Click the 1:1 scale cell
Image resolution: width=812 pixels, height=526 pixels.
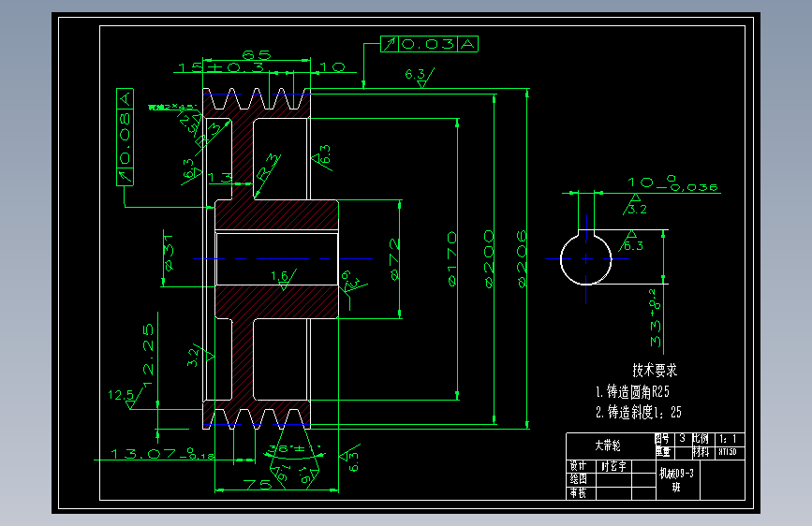728,439
